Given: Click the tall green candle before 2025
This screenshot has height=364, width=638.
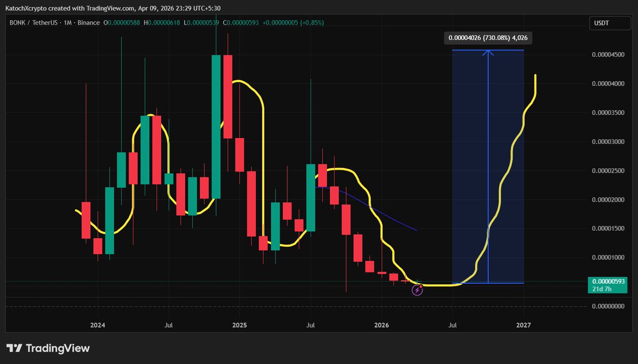Looking at the screenshot, I should (x=216, y=126).
